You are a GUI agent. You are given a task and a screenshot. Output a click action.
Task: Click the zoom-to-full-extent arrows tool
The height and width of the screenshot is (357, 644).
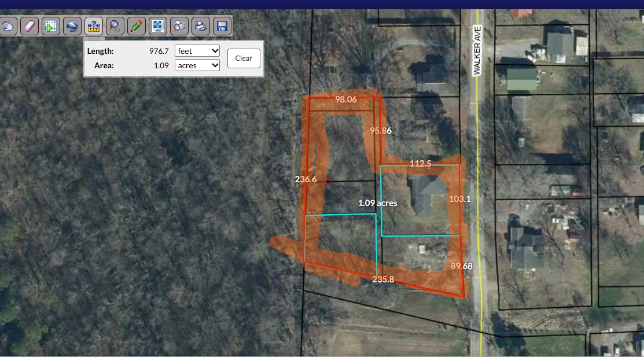pyautogui.click(x=158, y=26)
